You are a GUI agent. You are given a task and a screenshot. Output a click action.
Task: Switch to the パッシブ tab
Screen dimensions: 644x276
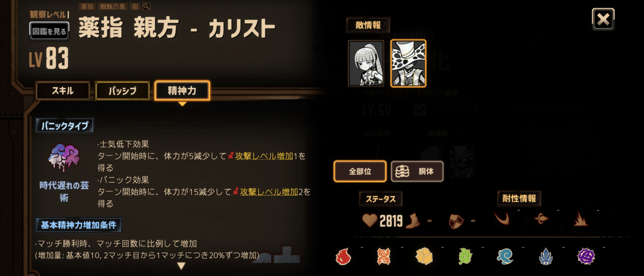click(x=122, y=91)
